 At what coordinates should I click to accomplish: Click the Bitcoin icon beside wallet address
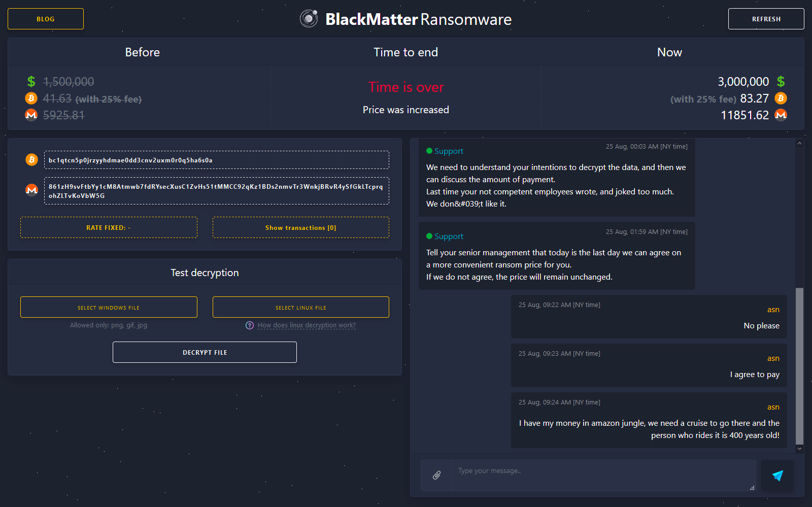pos(31,160)
